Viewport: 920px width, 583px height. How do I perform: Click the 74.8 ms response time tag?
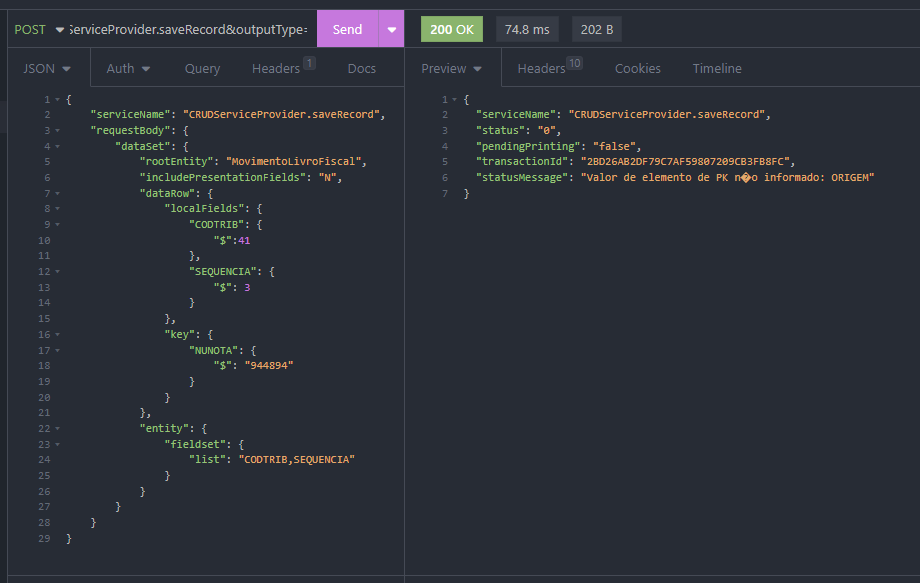point(527,30)
